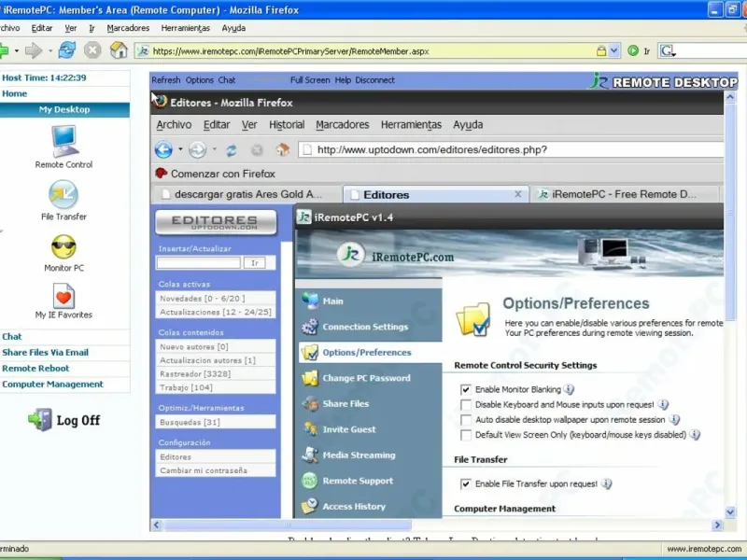Click the Insertar/Actualizar input field
This screenshot has height=560, width=747.
tap(199, 263)
